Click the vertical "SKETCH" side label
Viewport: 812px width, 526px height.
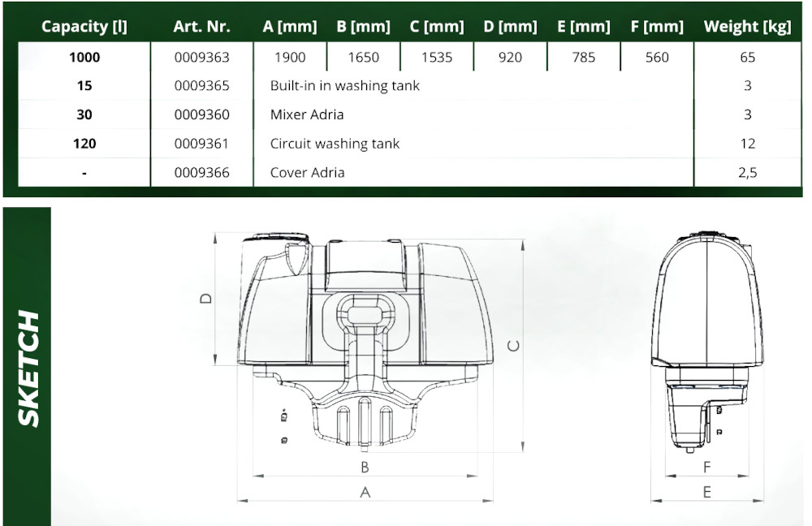pos(28,369)
